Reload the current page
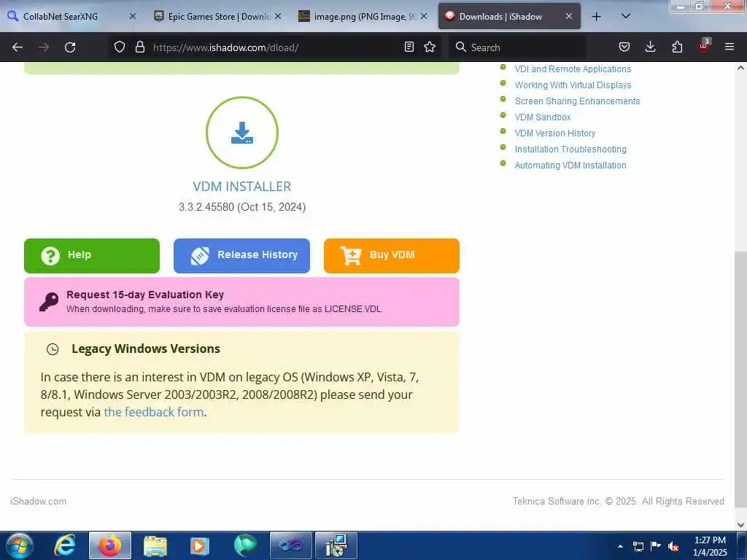Viewport: 747px width, 560px height. [x=70, y=47]
